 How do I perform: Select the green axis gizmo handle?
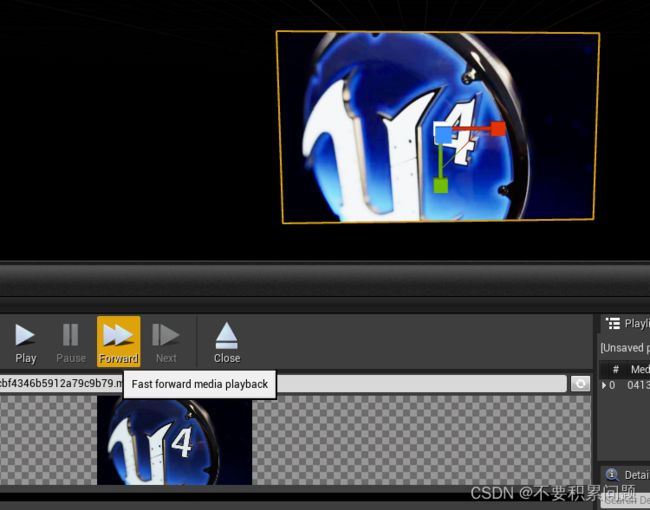coord(441,185)
